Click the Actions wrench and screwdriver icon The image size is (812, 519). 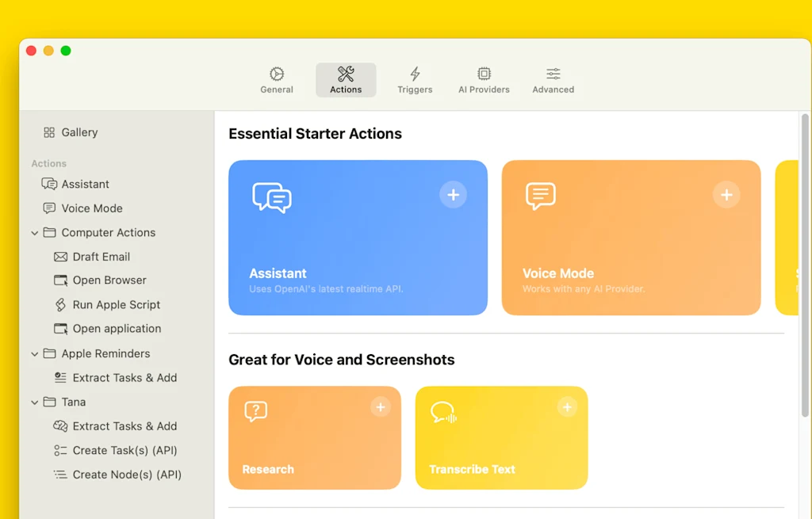coord(346,74)
